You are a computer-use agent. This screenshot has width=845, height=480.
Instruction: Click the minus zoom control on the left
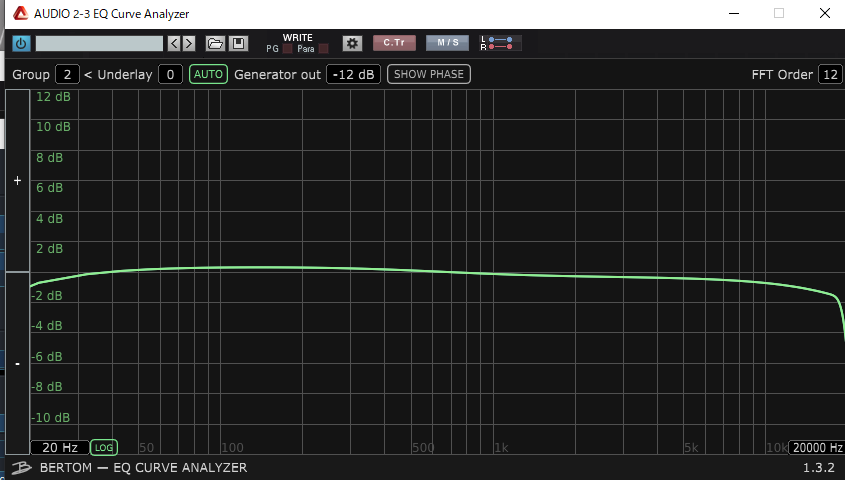[17, 363]
